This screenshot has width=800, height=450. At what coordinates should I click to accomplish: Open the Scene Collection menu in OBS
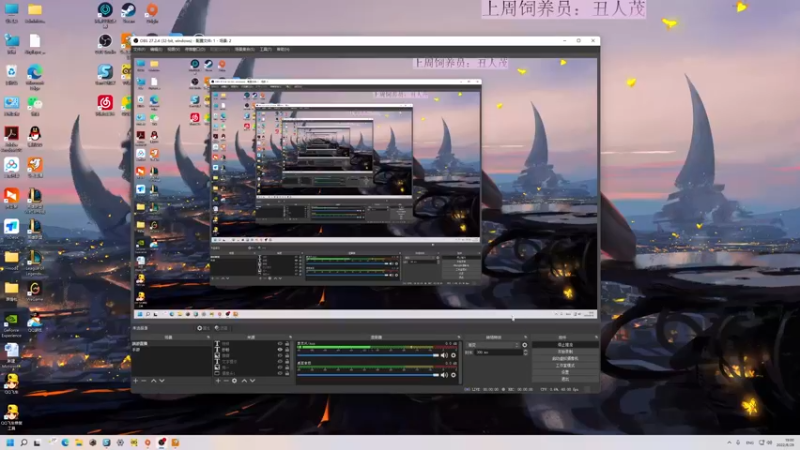tap(244, 49)
